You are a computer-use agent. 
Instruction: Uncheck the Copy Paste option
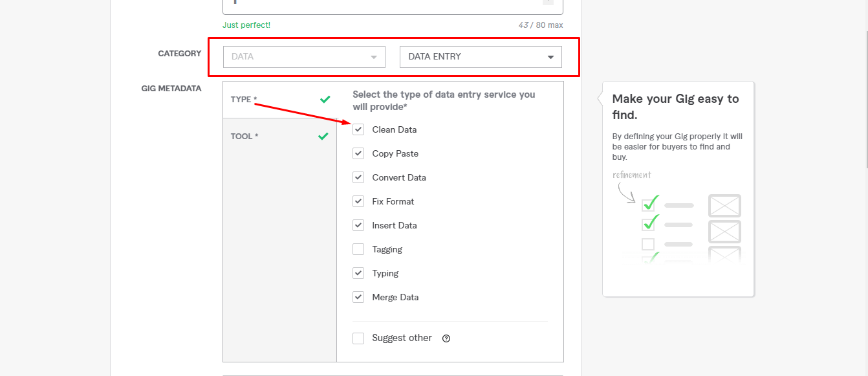358,153
